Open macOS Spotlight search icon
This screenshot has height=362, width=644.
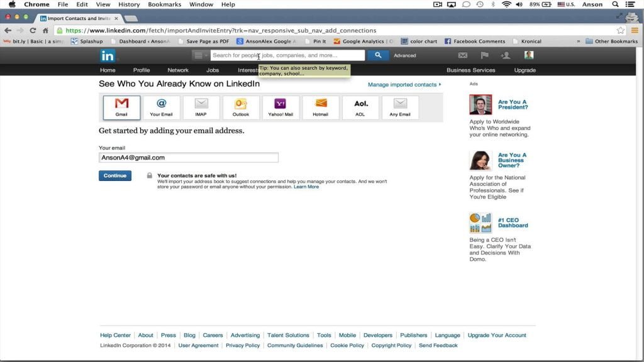pos(615,4)
